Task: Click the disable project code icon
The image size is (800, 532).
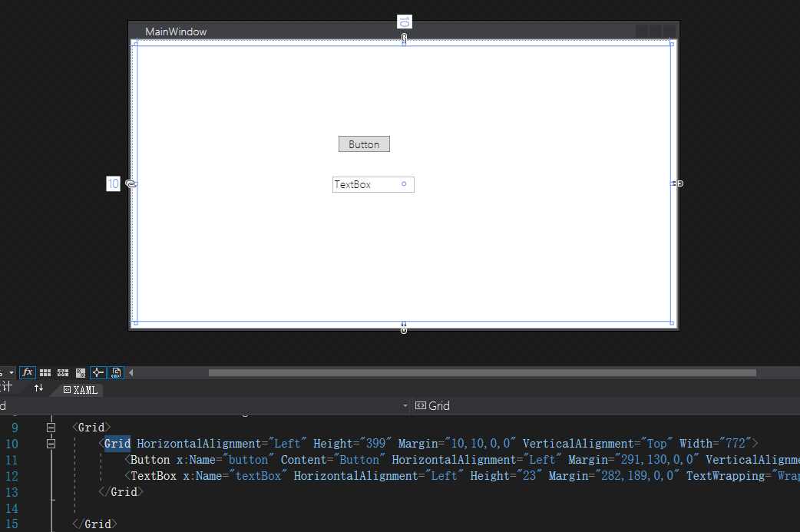Action: pyautogui.click(x=115, y=372)
